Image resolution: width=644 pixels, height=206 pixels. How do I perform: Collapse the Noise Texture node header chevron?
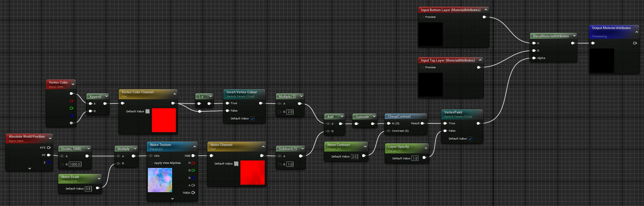coord(195,146)
